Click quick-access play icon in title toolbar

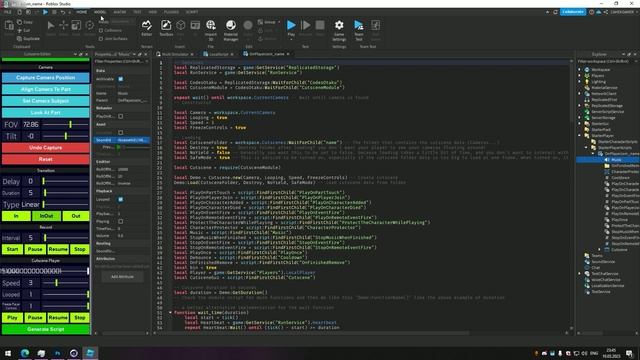click(x=45, y=12)
